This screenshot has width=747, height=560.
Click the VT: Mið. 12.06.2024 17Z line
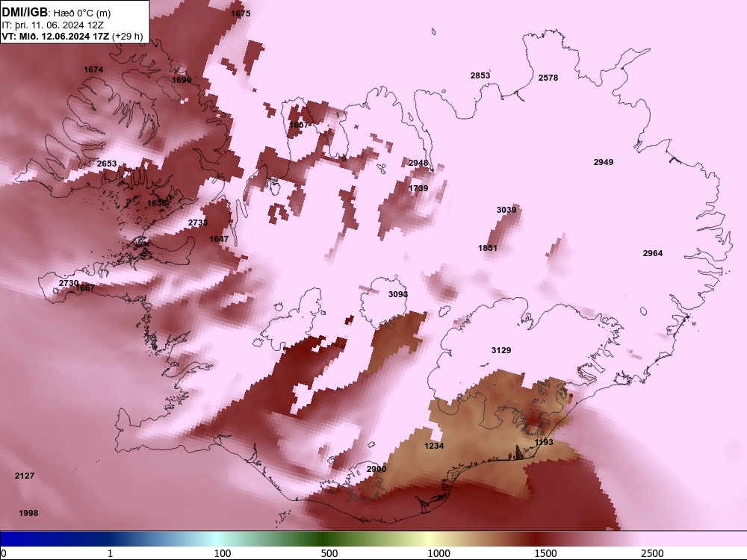tap(72, 36)
